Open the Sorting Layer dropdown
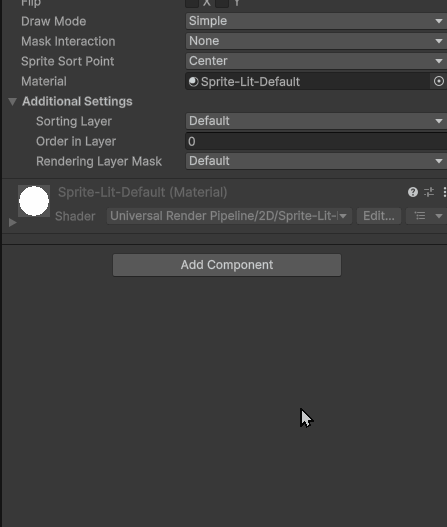The image size is (447, 527). point(316,121)
